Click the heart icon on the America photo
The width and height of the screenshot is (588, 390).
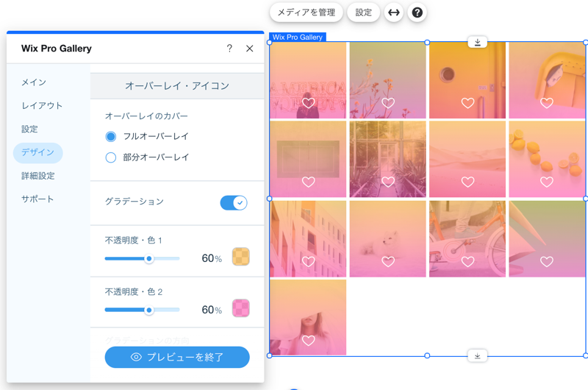(x=308, y=102)
